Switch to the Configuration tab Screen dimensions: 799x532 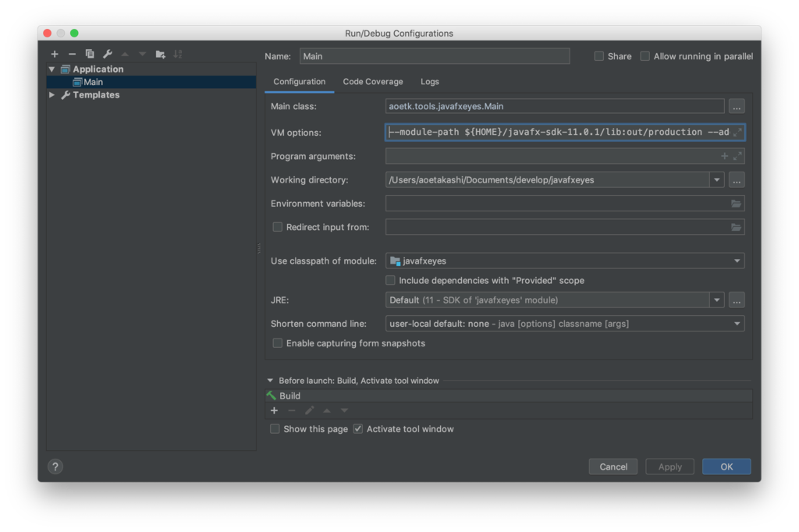[x=299, y=82]
